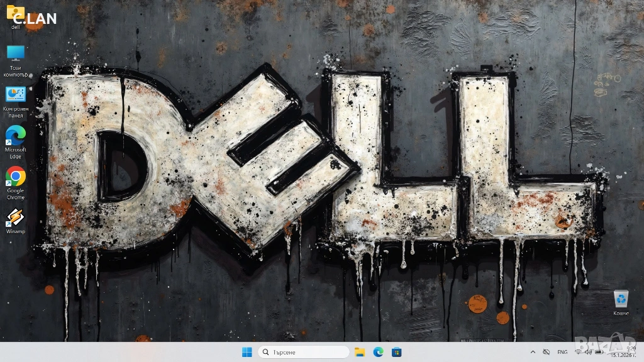Click the speaker volume tray icon
The width and height of the screenshot is (644, 362).
click(x=588, y=352)
